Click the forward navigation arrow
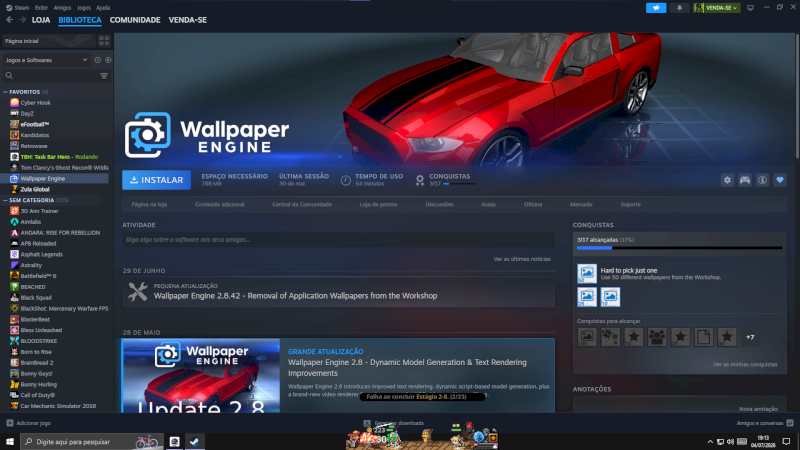 22,20
